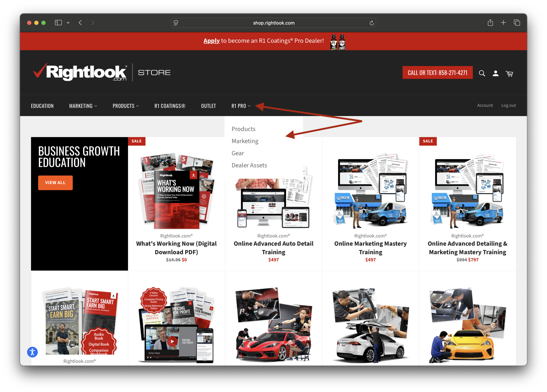Open the Safari share icon
547x392 pixels.
[490, 23]
